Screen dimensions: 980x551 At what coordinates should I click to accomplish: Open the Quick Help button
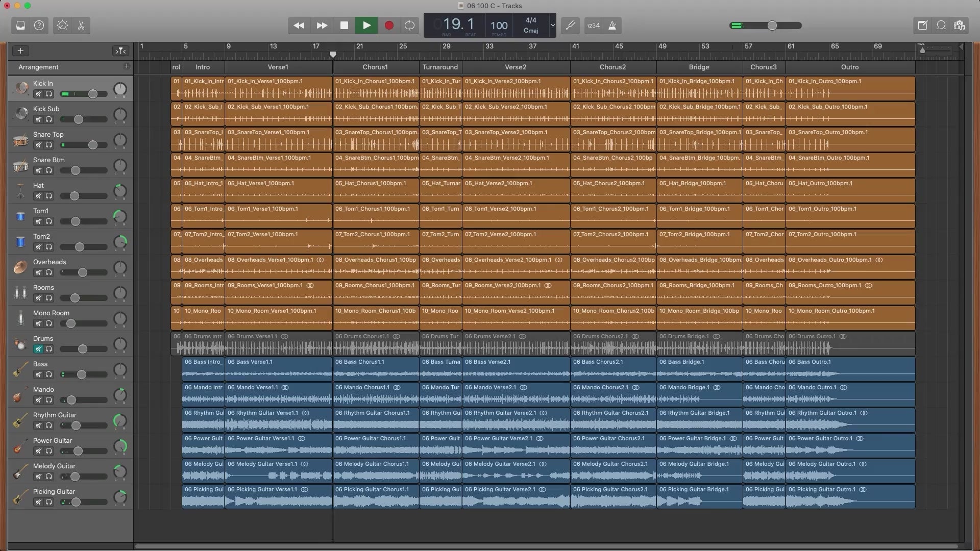(39, 26)
